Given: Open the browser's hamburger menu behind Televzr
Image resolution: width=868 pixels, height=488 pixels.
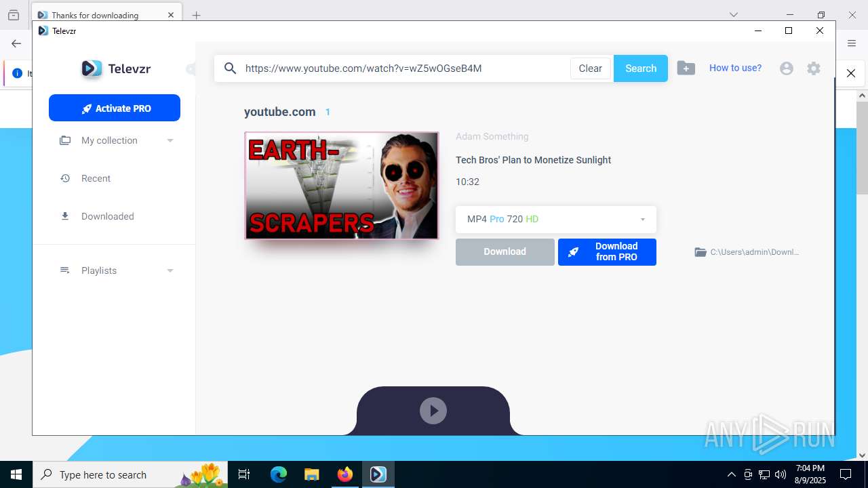Looking at the screenshot, I should (852, 43).
